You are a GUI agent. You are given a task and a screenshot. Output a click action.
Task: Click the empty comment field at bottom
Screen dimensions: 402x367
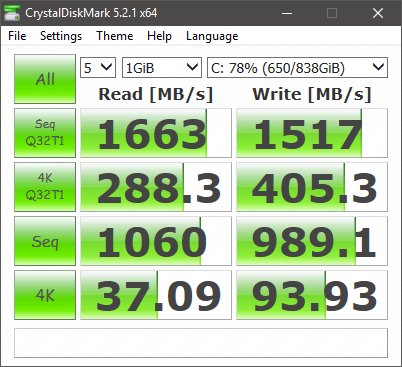(x=201, y=343)
